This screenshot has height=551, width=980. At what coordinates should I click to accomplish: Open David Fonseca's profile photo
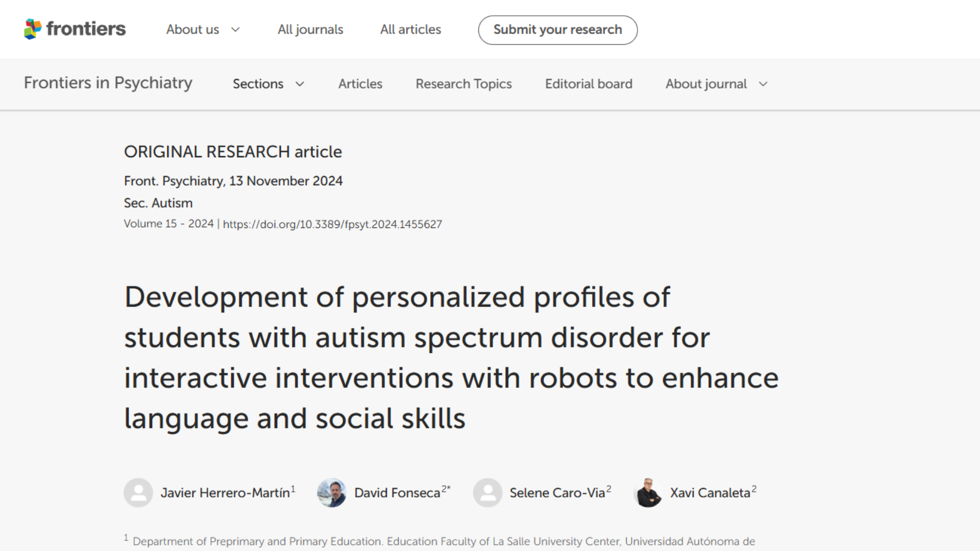(332, 492)
